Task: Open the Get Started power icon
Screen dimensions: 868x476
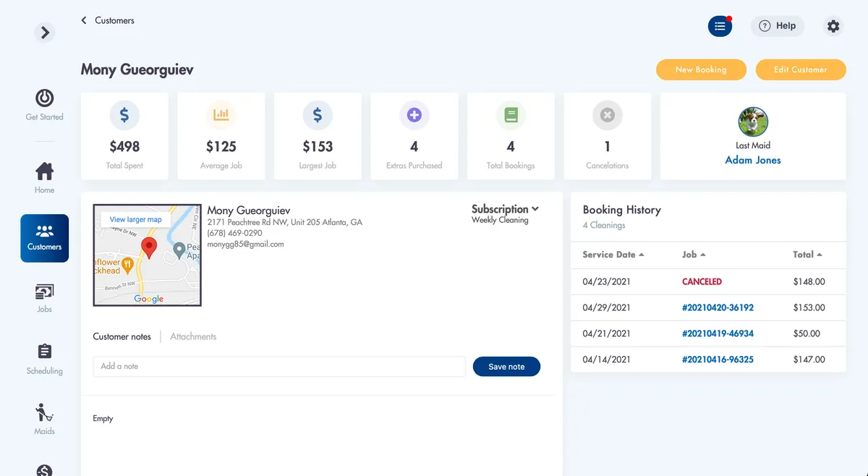Action: [x=44, y=99]
